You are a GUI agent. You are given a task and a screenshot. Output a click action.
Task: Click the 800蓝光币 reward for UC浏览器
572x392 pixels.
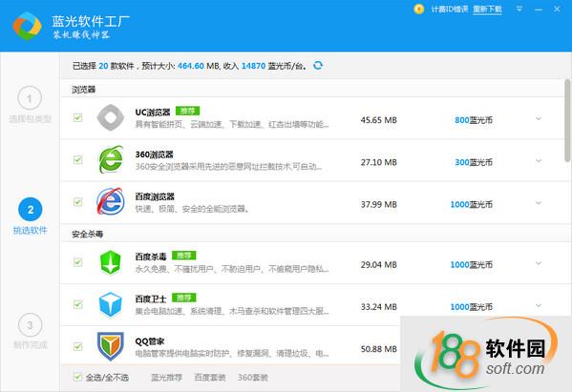[x=474, y=120]
